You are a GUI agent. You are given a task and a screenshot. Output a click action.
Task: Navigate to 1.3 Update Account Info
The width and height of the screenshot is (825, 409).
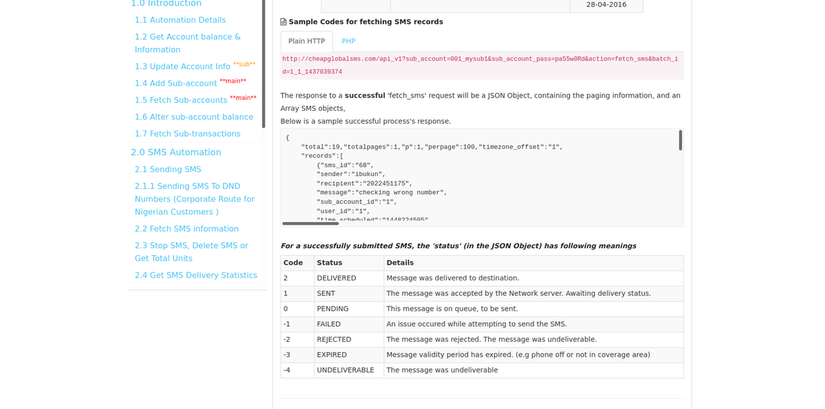[x=183, y=66]
